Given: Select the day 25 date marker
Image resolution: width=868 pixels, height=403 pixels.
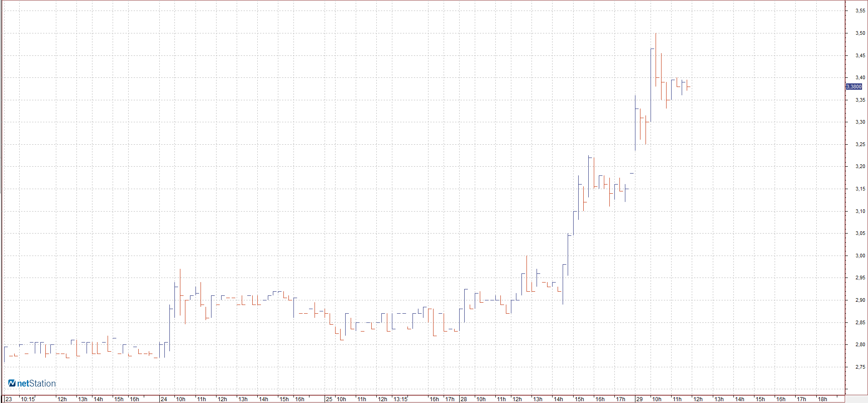Looking at the screenshot, I should click(329, 399).
